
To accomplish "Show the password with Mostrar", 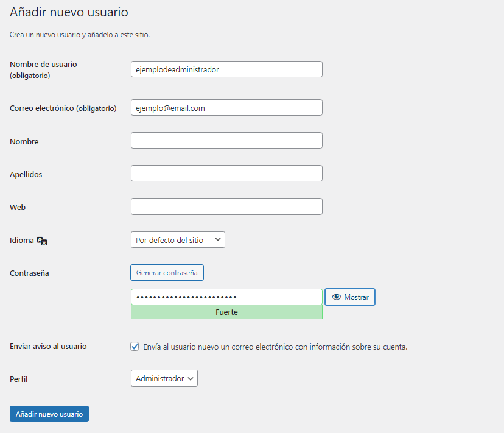I will coord(349,297).
